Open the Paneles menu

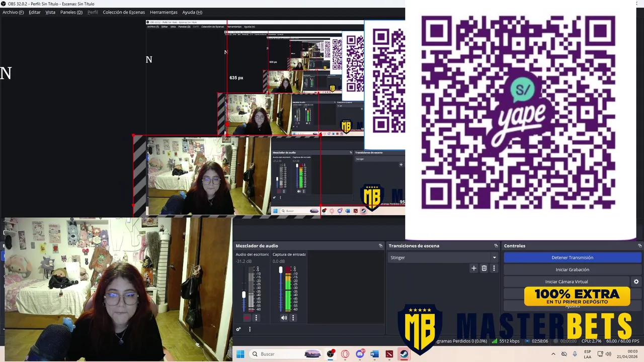[x=71, y=12]
